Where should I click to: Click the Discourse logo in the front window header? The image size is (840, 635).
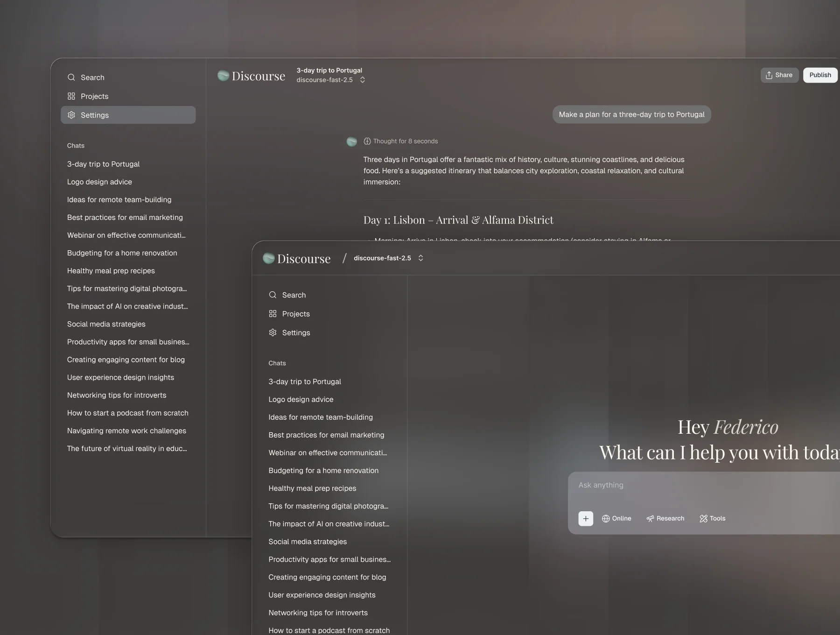[296, 258]
